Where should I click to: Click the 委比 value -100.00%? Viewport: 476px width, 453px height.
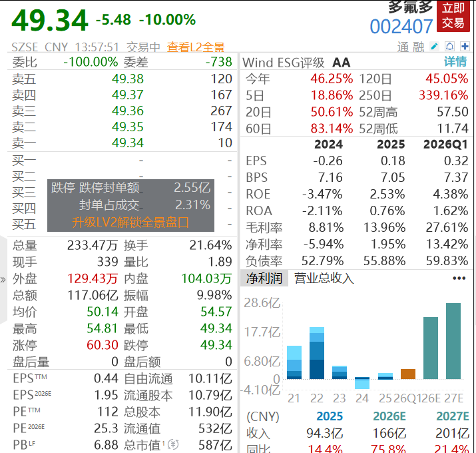(x=91, y=62)
